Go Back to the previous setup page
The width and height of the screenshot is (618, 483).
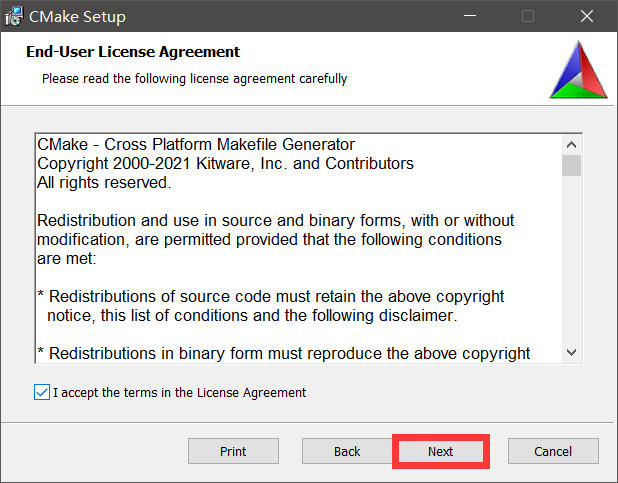347,451
